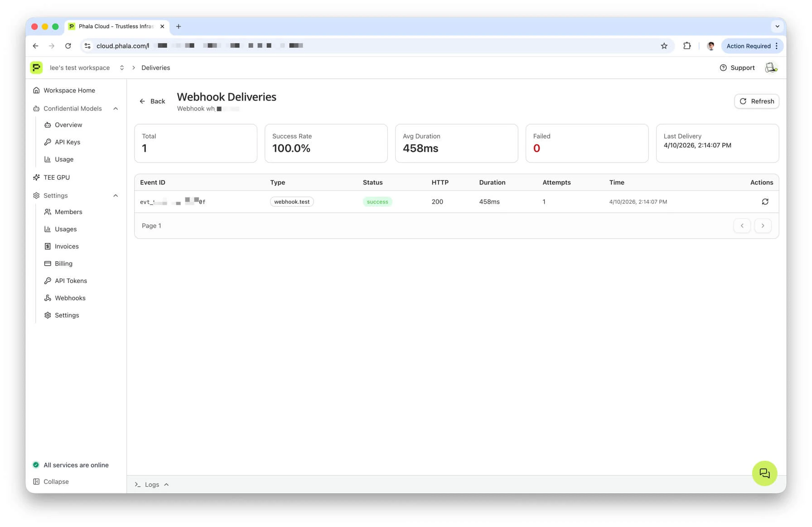This screenshot has height=527, width=812.
Task: Open the workspace switcher selector
Action: tap(121, 68)
